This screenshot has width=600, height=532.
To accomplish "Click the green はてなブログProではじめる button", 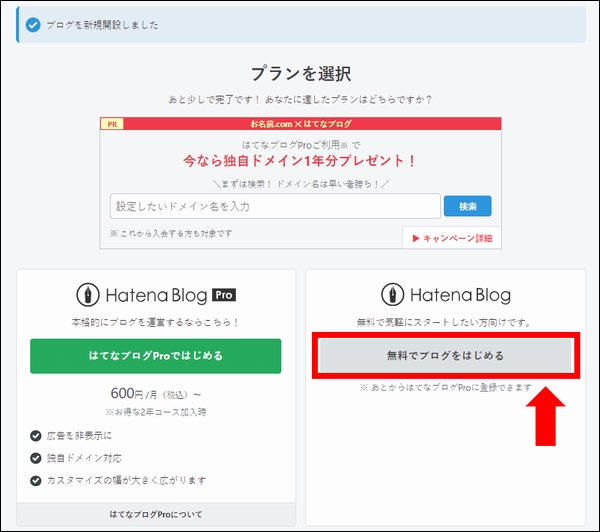I will pos(155,356).
